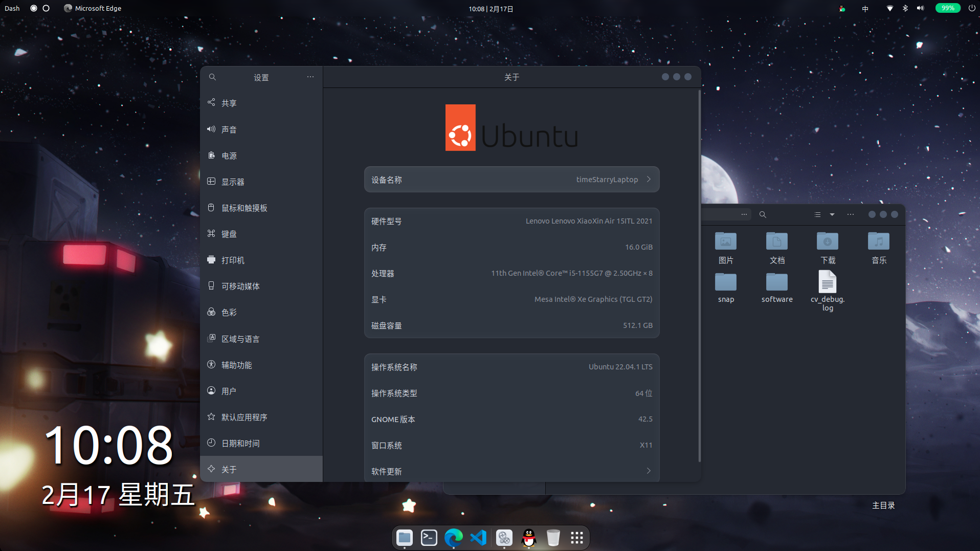Click the Microsoft Edge app menu in top bar

(x=93, y=8)
